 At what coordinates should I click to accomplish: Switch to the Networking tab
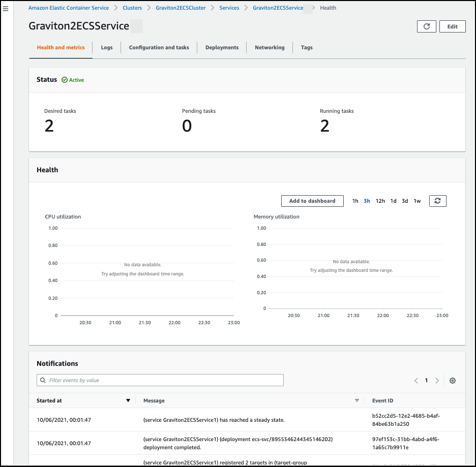(270, 47)
